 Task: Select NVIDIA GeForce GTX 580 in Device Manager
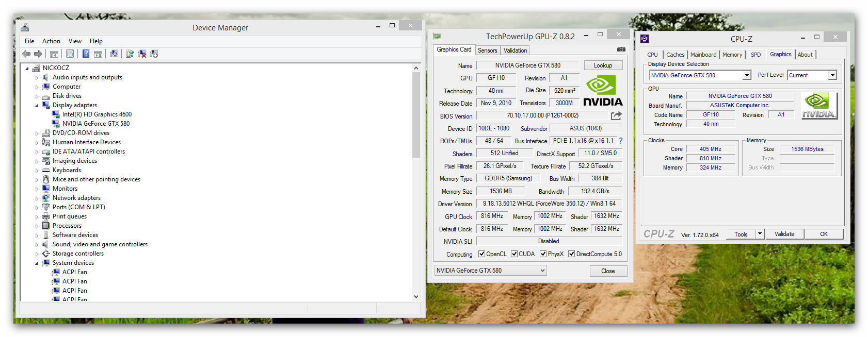(x=96, y=124)
